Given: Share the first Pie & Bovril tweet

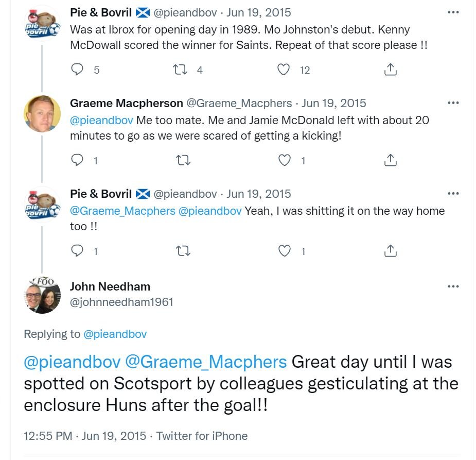Looking at the screenshot, I should [391, 70].
